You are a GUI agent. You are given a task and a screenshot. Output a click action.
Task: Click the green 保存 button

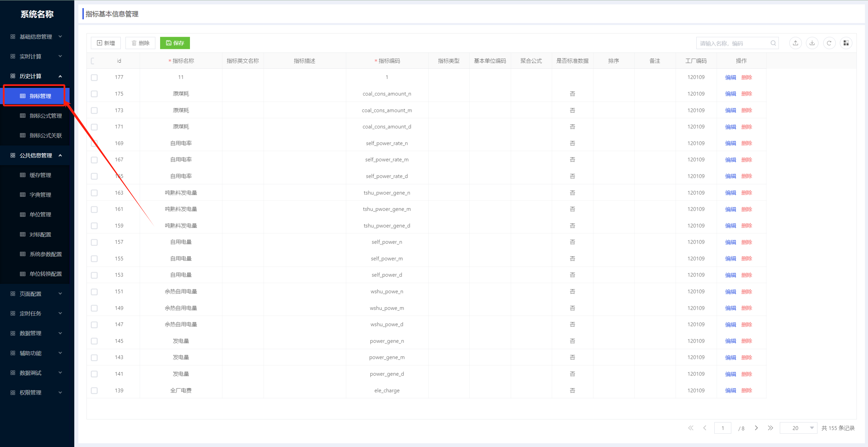click(175, 43)
